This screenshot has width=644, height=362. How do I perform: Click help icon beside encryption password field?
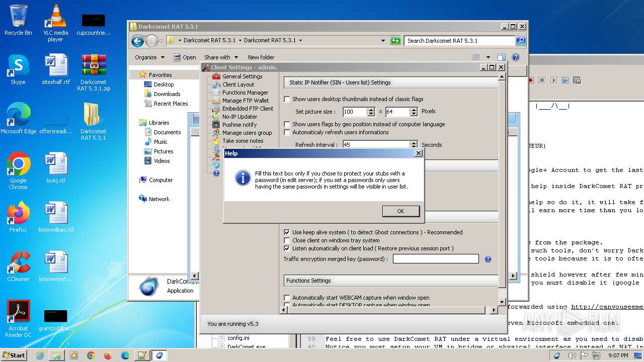click(x=488, y=259)
